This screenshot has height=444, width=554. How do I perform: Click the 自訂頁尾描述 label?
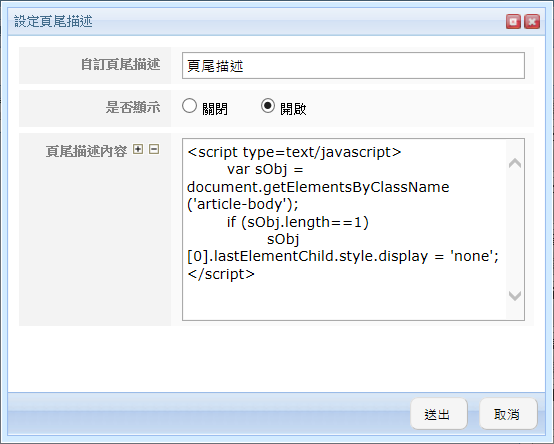pos(120,65)
